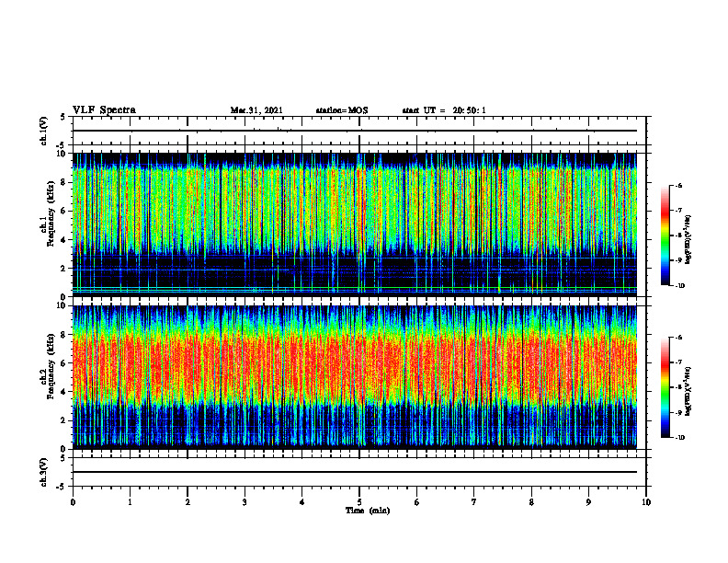Click the 2 kHz tick on ch.2 axis
Image resolution: width=728 pixels, height=563 pixels.
point(64,420)
